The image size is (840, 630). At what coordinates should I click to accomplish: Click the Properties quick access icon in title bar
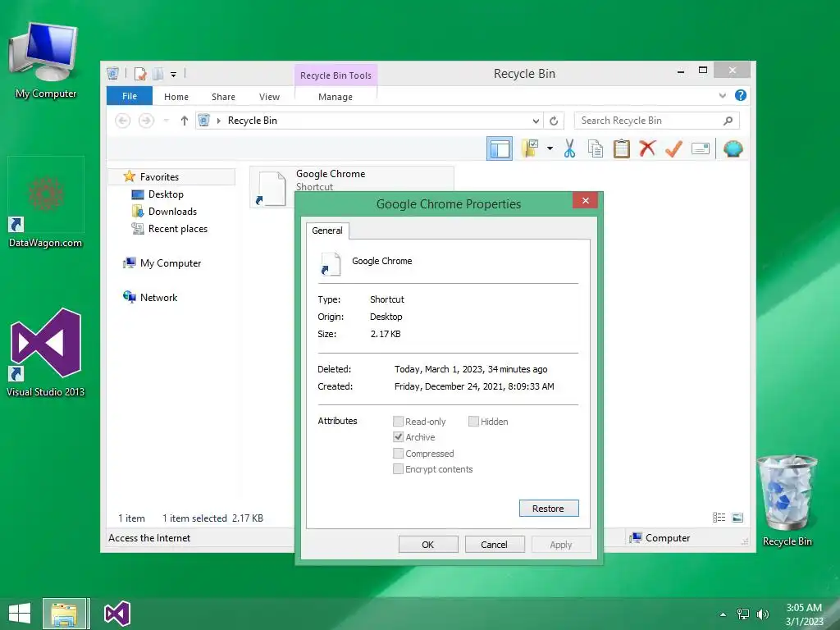[140, 73]
